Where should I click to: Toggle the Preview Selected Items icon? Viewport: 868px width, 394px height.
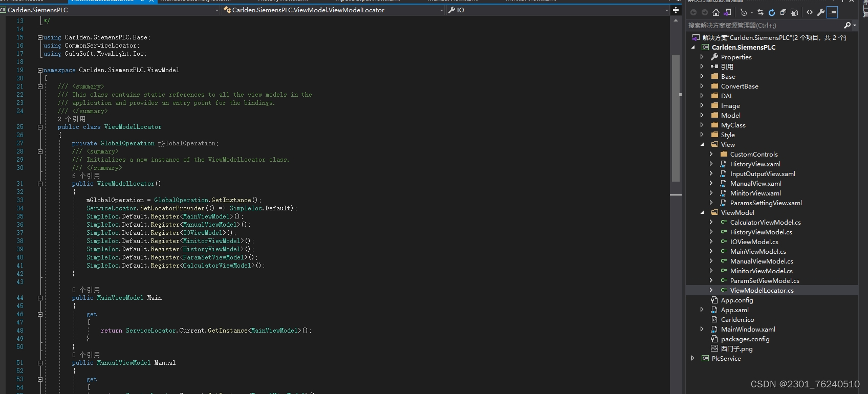pos(832,12)
